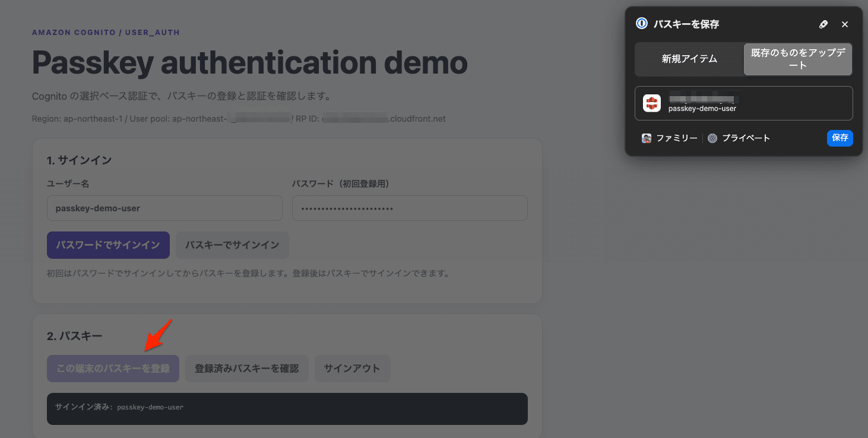
Task: Click 登録済みパスキーを確認 button
Action: 247,369
